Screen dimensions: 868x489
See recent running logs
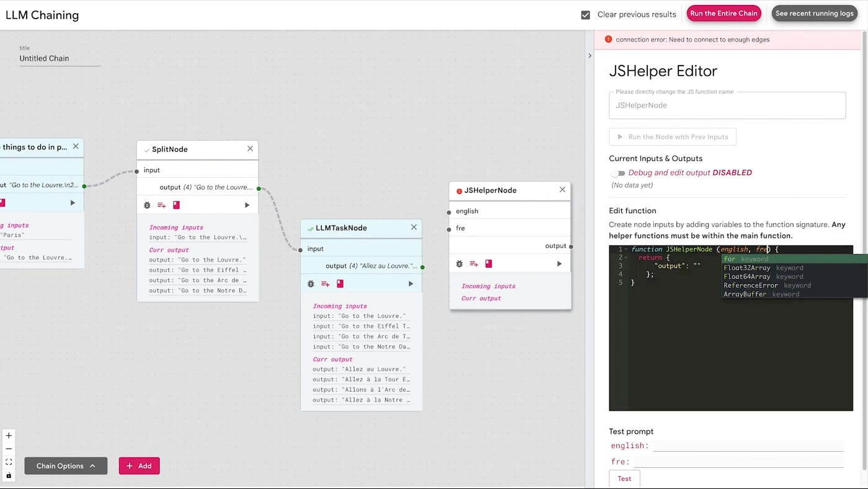[x=814, y=13]
